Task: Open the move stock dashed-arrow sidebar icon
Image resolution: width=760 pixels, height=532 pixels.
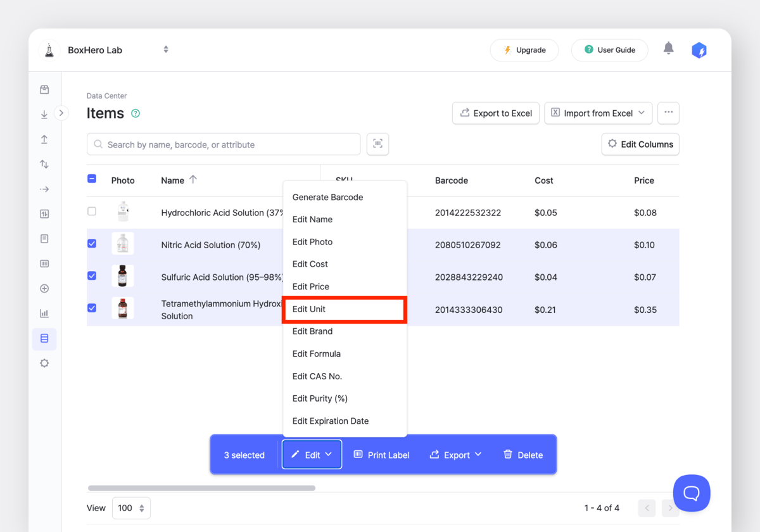Action: 44,189
